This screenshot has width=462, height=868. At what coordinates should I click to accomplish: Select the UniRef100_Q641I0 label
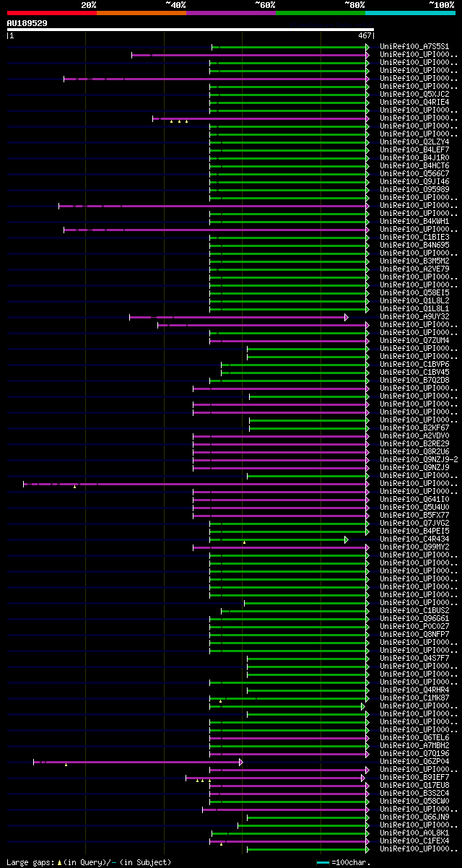(x=414, y=499)
